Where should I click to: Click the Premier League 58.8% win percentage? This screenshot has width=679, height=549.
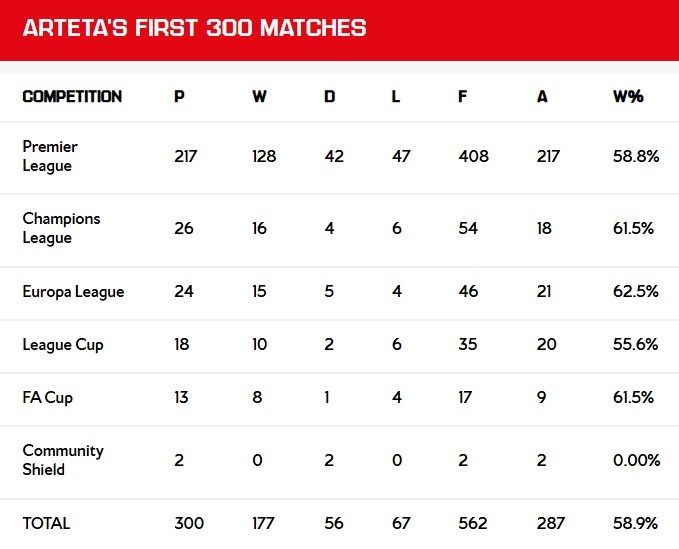coord(635,156)
